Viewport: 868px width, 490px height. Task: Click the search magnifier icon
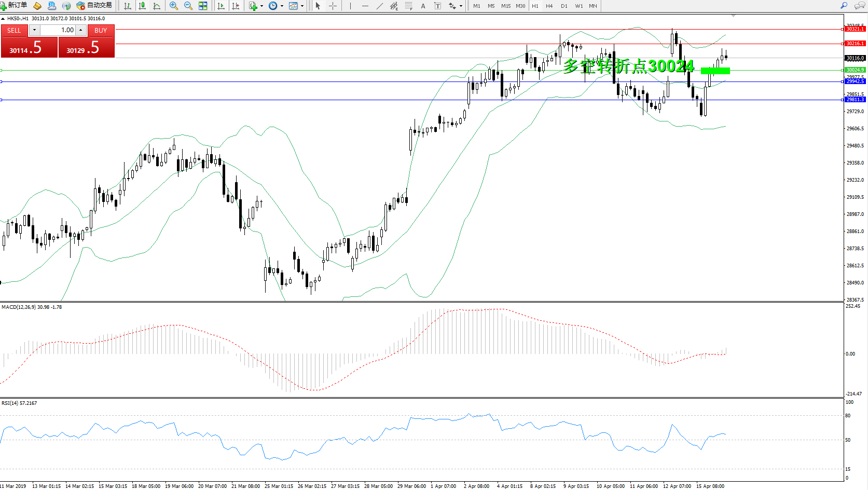[844, 6]
